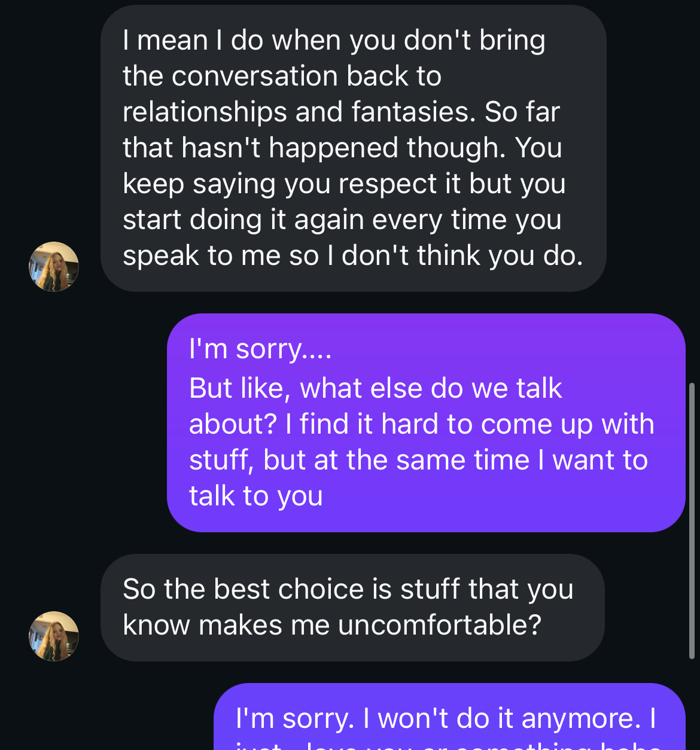Click 'the conversation back to' text line
This screenshot has height=750, width=700.
coord(282,76)
